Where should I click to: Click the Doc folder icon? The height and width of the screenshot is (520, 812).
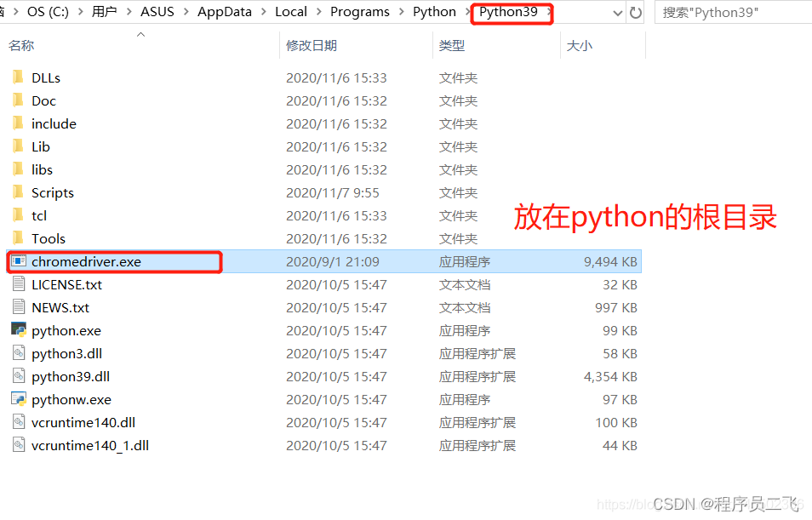18,100
